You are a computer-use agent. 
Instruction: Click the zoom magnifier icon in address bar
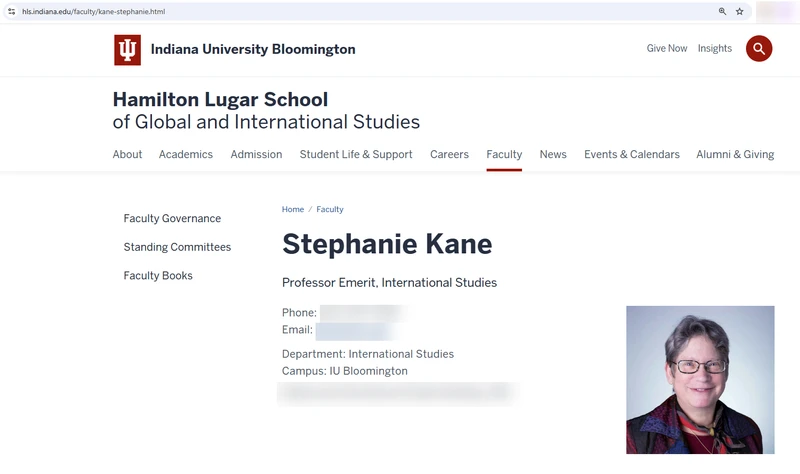tap(722, 11)
